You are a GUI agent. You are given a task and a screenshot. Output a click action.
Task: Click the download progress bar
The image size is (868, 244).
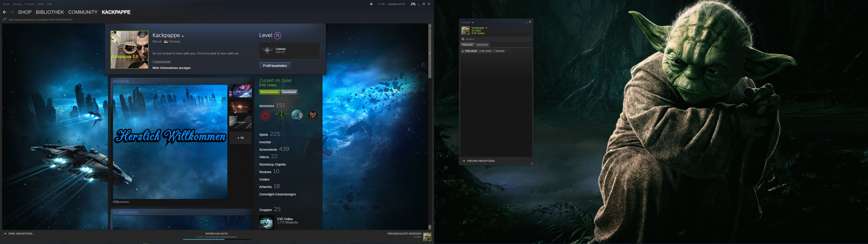(x=217, y=239)
